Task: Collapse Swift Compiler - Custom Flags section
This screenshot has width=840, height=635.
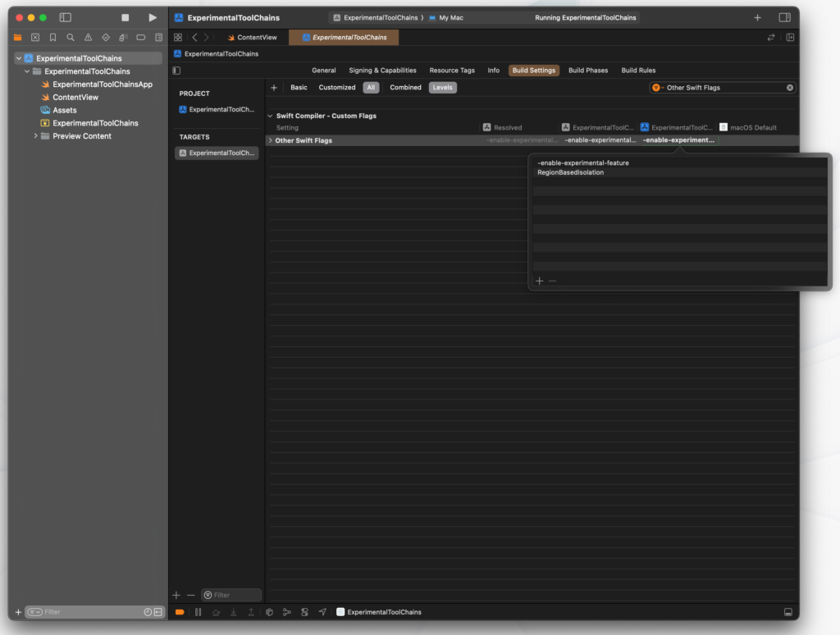Action: [270, 116]
